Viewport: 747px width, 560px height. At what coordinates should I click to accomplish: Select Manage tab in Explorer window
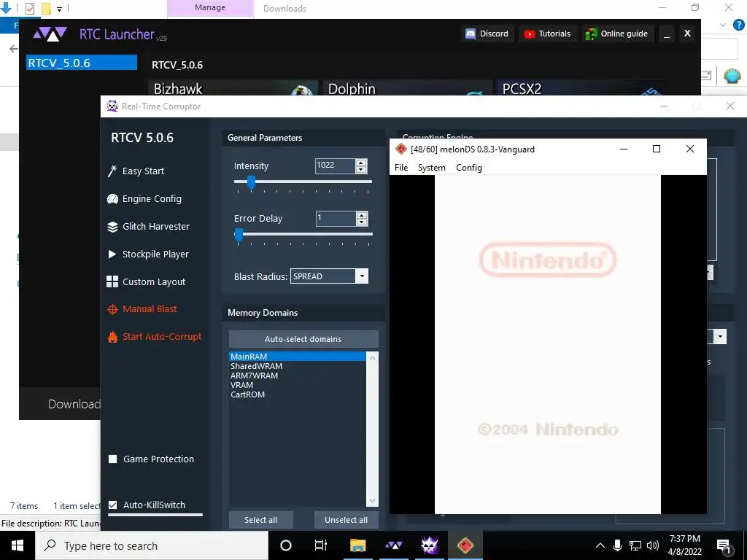(210, 8)
